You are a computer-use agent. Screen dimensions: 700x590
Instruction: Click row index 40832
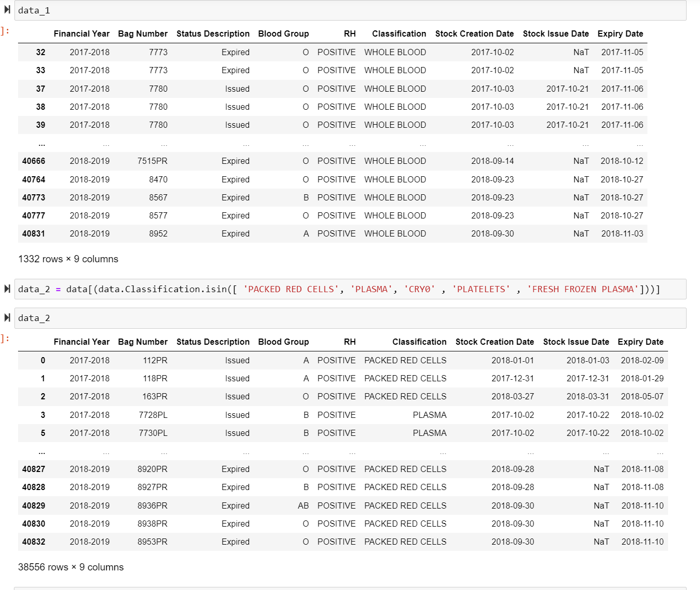(x=34, y=542)
